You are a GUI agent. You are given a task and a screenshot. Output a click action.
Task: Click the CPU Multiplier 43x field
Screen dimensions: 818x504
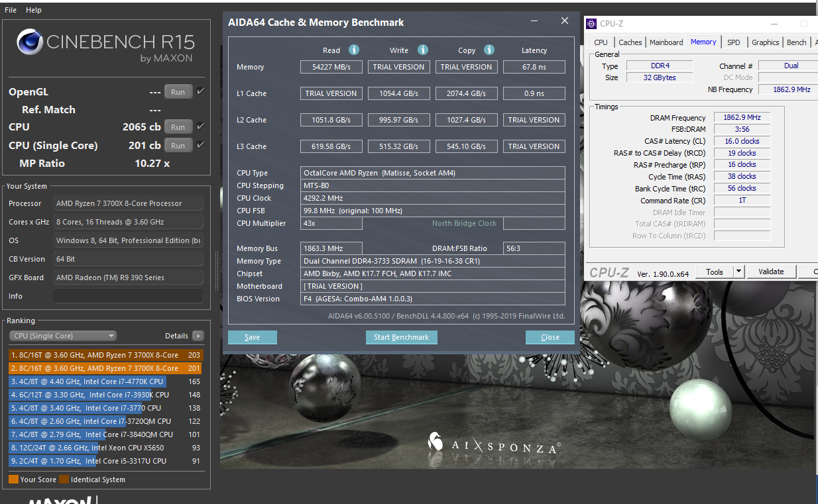[331, 223]
